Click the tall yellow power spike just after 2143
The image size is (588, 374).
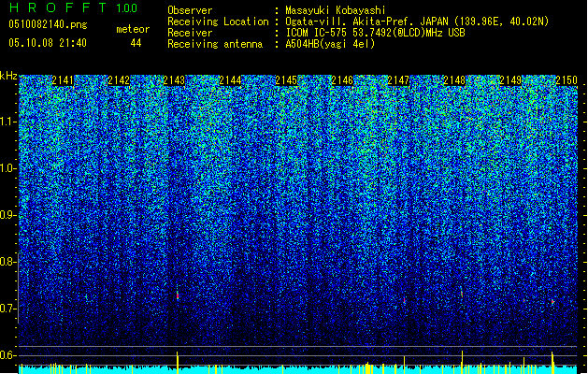[178, 363]
